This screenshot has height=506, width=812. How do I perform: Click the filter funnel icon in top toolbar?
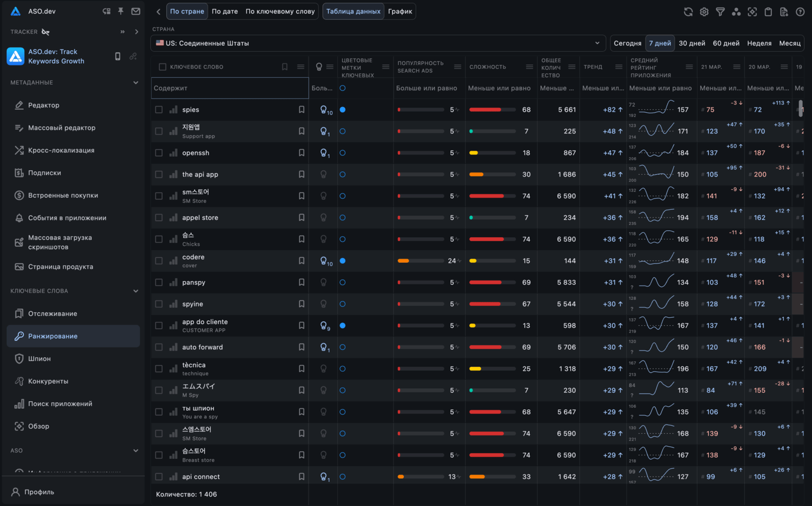click(720, 12)
